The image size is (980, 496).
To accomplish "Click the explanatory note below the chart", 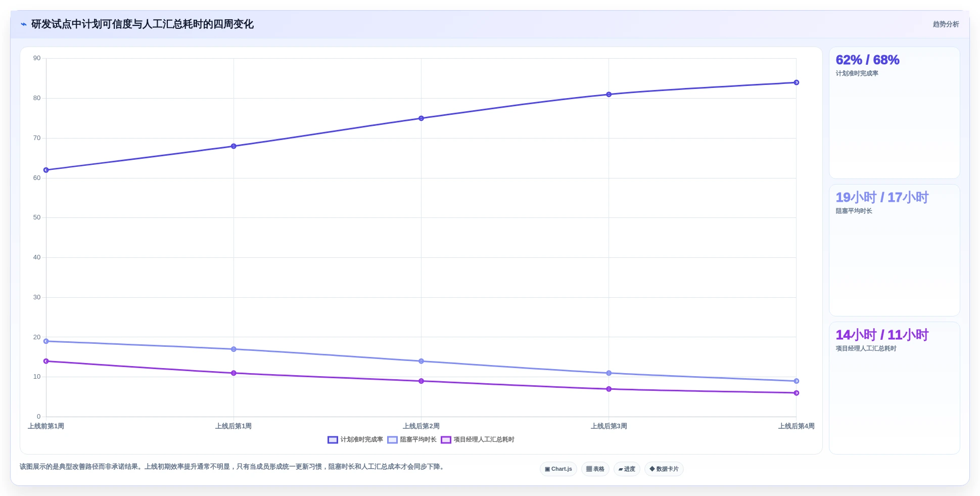I will tap(233, 467).
